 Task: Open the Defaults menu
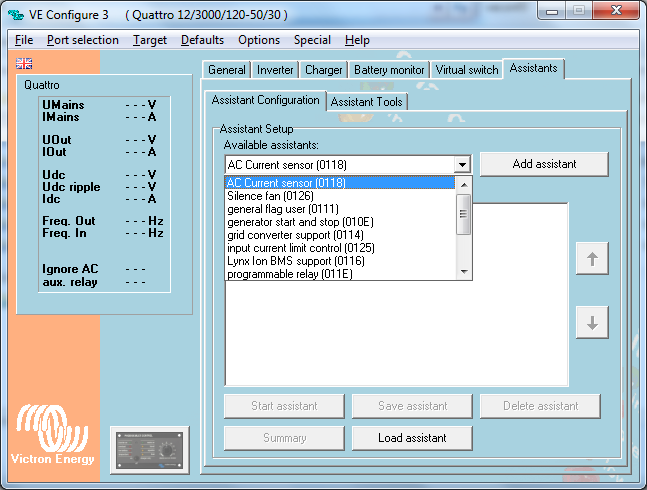202,40
